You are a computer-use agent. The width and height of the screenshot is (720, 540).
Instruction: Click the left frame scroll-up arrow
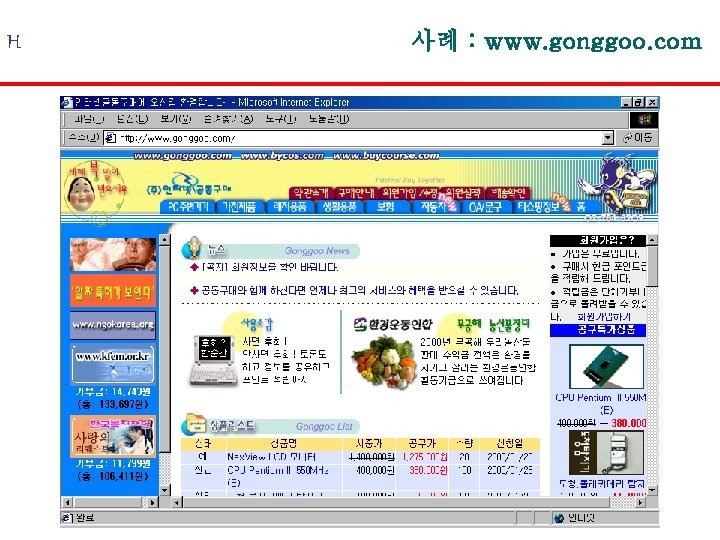pyautogui.click(x=165, y=239)
